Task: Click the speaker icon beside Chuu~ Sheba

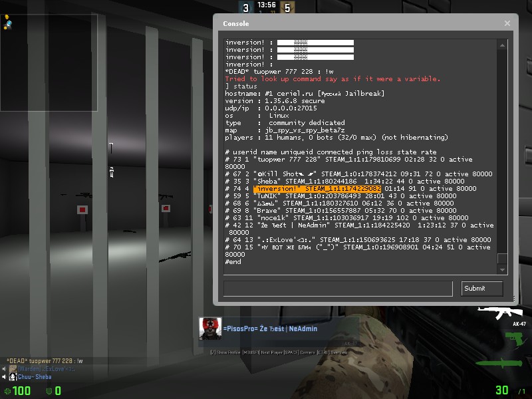Action: pos(4,377)
